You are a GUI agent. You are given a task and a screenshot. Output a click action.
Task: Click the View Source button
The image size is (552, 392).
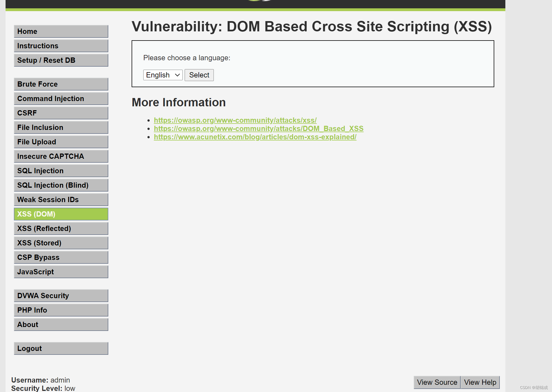click(437, 382)
